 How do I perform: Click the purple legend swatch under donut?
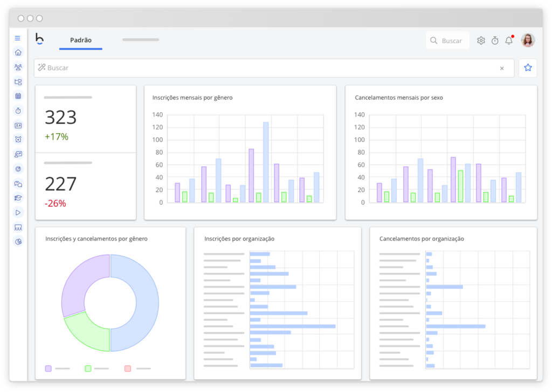[48, 368]
